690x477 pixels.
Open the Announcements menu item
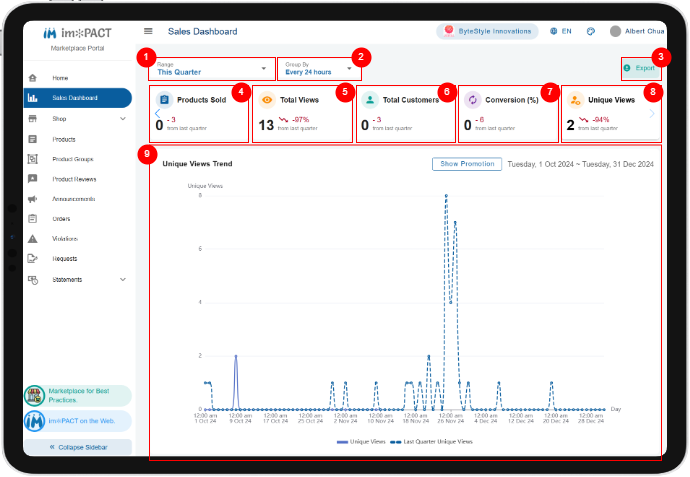pyautogui.click(x=77, y=199)
